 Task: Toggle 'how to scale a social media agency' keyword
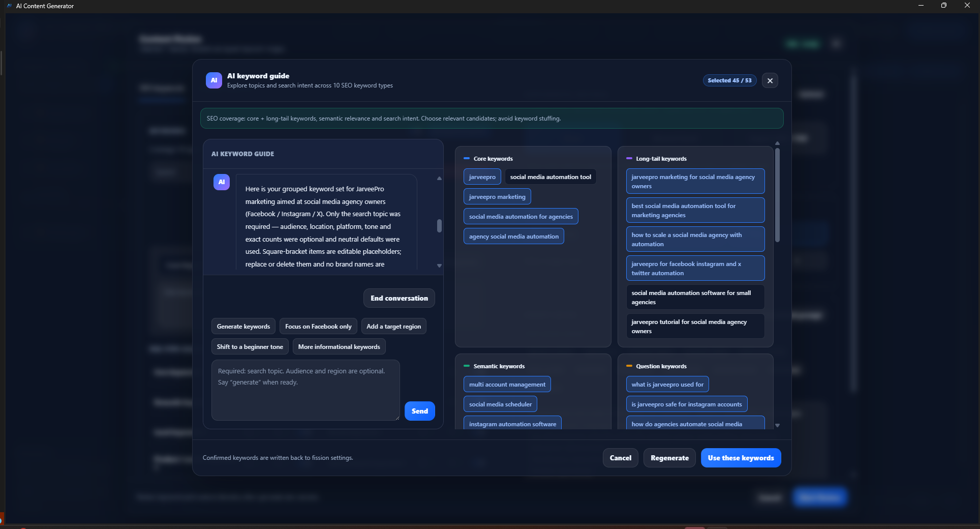[695, 240]
